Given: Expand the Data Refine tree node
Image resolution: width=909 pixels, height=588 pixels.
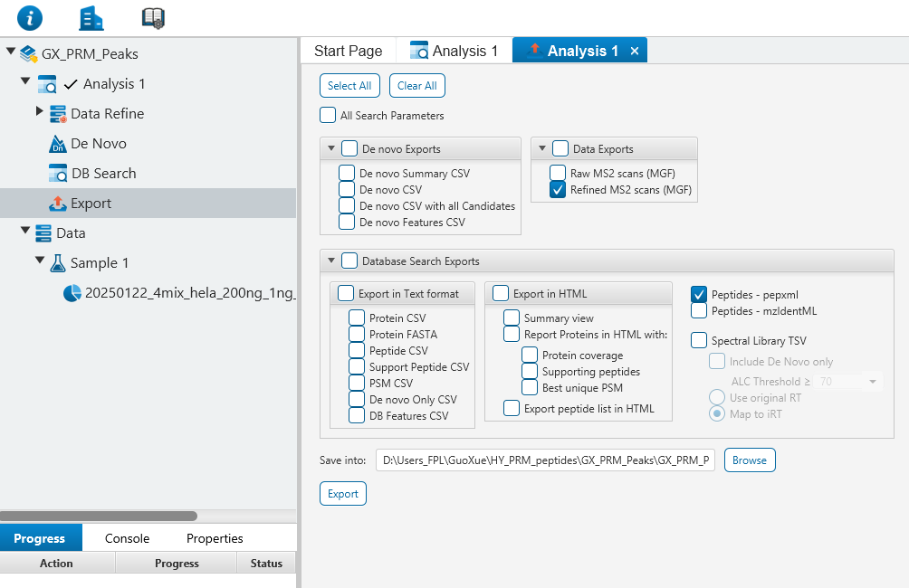Looking at the screenshot, I should (x=39, y=112).
